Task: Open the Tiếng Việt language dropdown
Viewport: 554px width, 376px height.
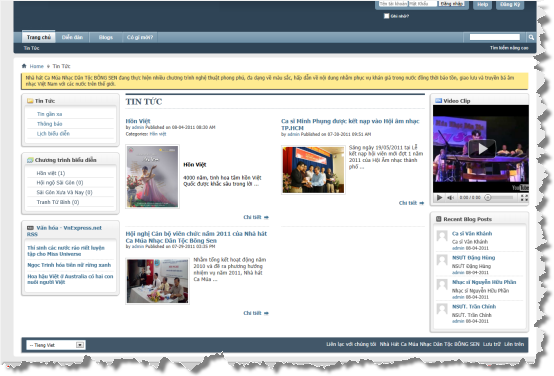Action: tap(56, 345)
